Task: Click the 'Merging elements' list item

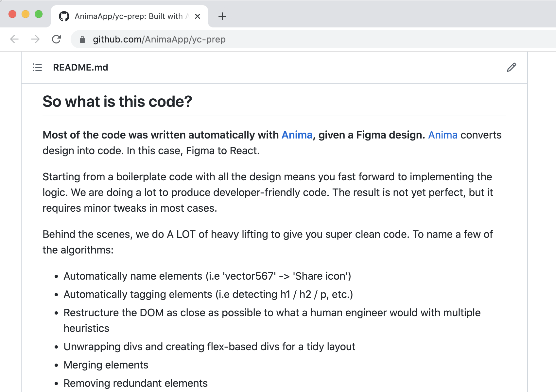Action: pyautogui.click(x=106, y=365)
